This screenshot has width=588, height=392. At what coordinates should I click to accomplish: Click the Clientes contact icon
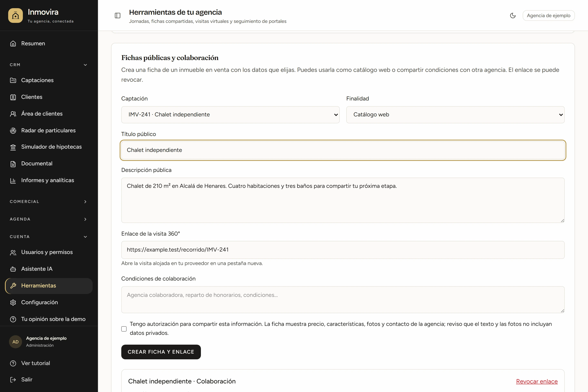pyautogui.click(x=13, y=97)
